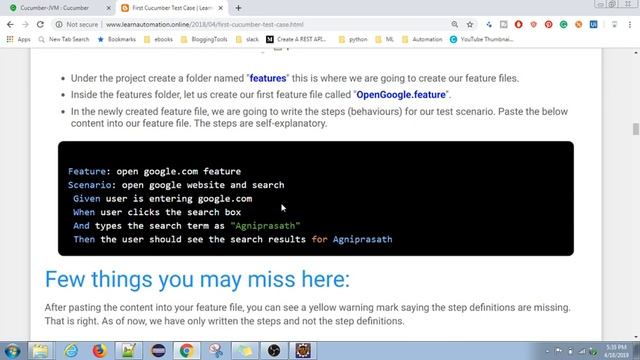
Task: Open the red shield extension icon
Action: [x=533, y=24]
